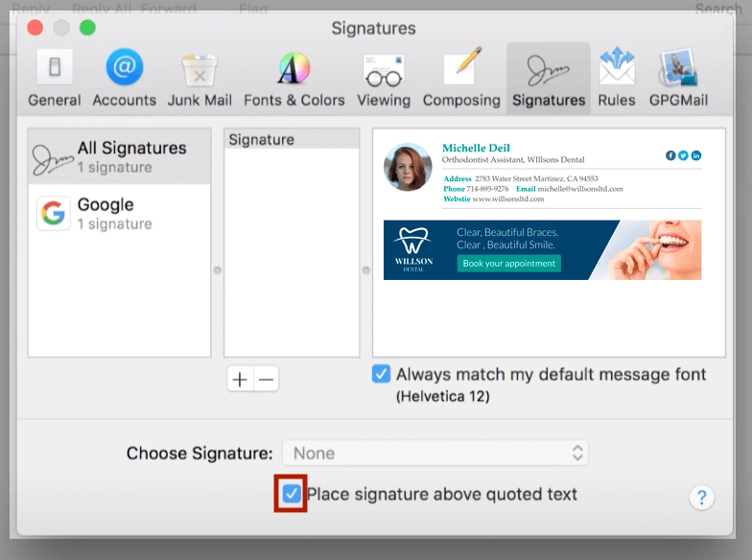Viewport: 752px width, 560px height.
Task: Click the Book your appointment button
Action: pos(508,263)
